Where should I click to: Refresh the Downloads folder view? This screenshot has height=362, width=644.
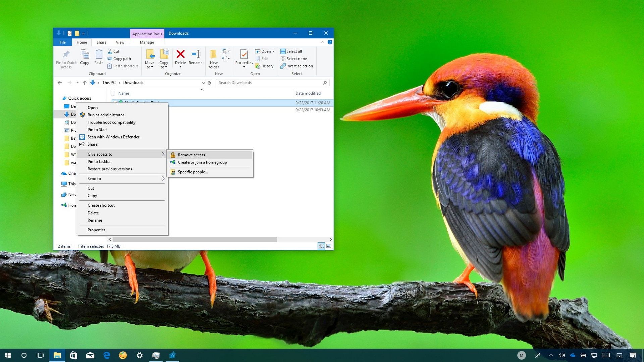tap(209, 83)
